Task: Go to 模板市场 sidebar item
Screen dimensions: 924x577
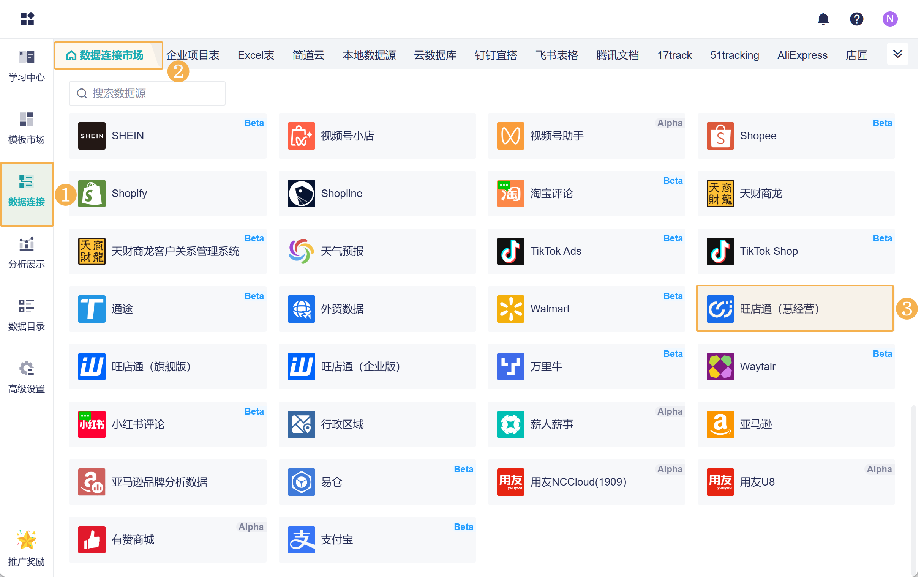Action: click(26, 128)
